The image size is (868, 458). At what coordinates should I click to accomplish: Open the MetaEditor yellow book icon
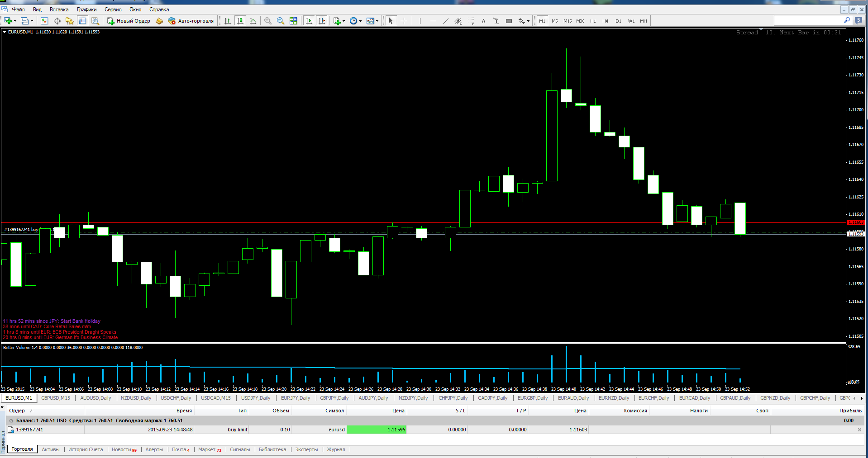(x=159, y=21)
